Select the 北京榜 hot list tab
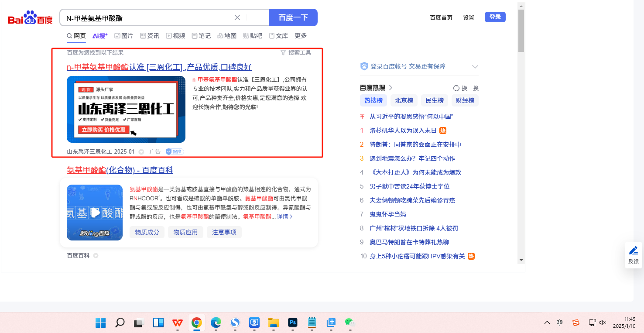 [404, 100]
